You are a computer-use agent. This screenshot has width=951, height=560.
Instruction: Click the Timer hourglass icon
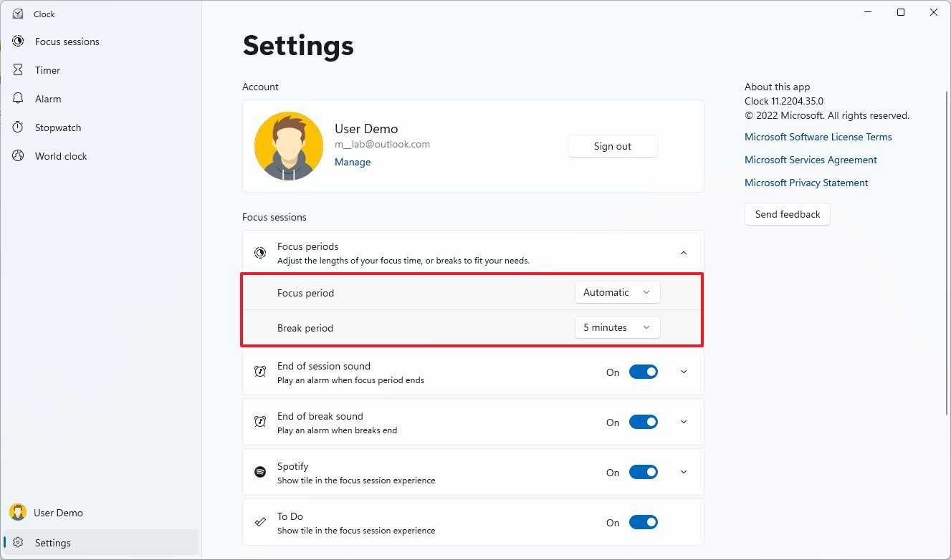18,70
